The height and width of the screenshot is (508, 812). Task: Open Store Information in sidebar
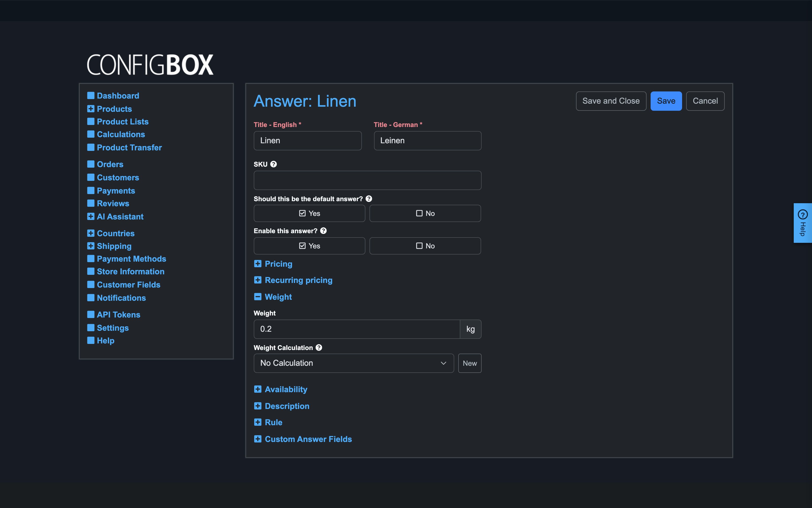click(x=130, y=272)
